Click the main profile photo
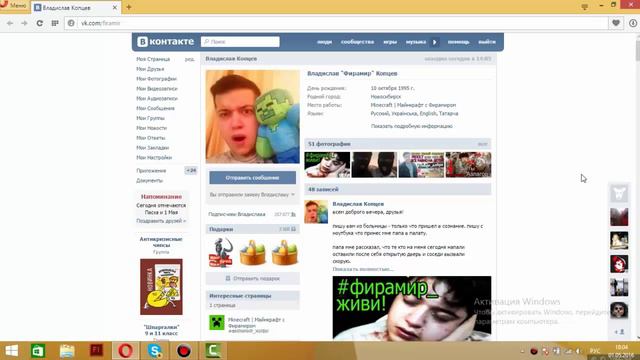The width and height of the screenshot is (640, 360). pyautogui.click(x=253, y=117)
